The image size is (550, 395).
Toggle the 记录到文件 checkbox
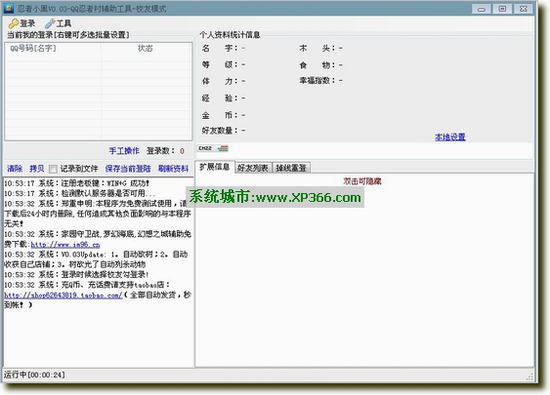(x=53, y=169)
